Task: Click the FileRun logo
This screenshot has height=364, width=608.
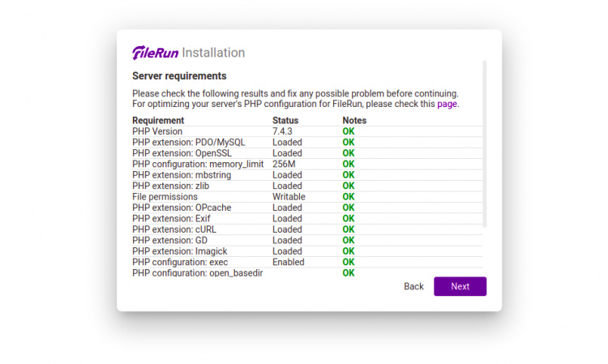Action: coord(155,53)
